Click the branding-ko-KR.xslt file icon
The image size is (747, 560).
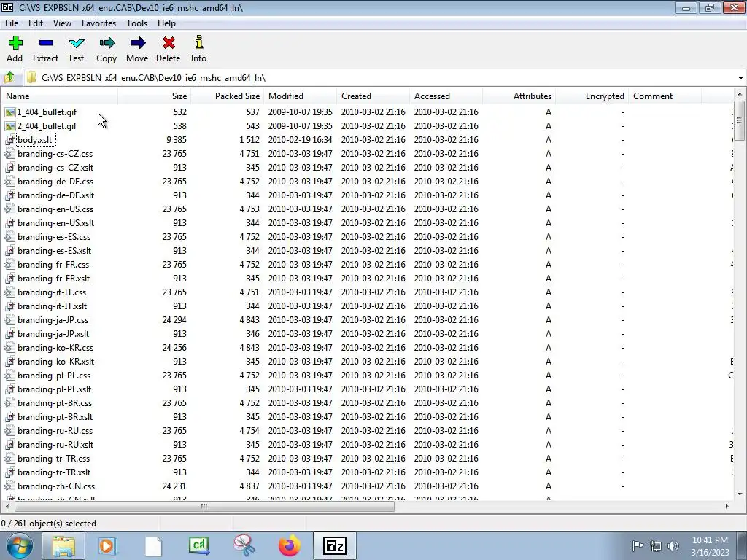[x=9, y=362]
